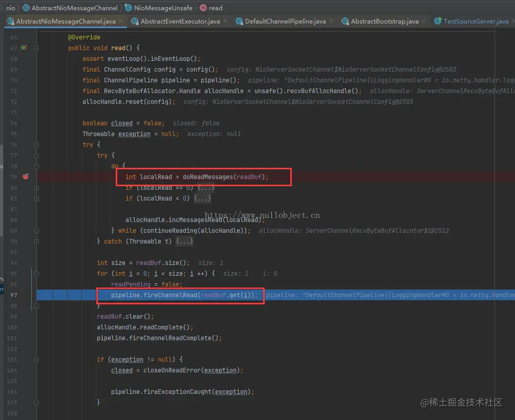Click the 'boolean closed = false;' statement
Image resolution: width=515 pixels, height=420 pixels.
coord(123,123)
